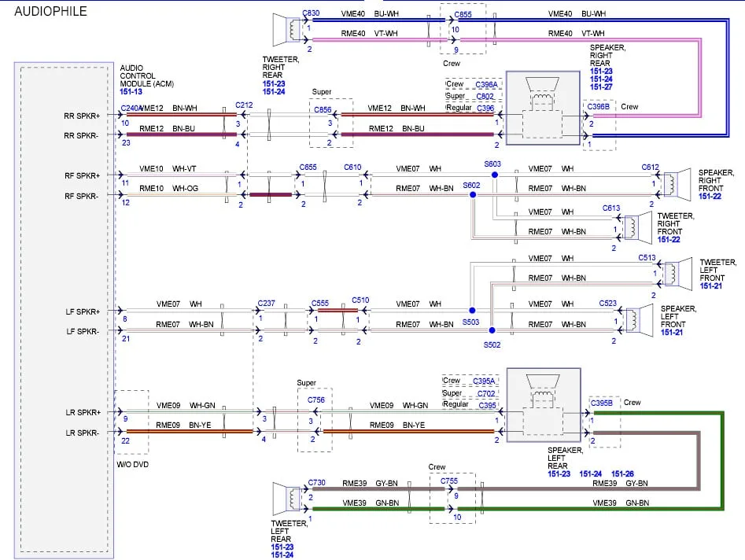Screen dimensions: 745x560
Task: Click connector label C523
Action: [x=607, y=303]
